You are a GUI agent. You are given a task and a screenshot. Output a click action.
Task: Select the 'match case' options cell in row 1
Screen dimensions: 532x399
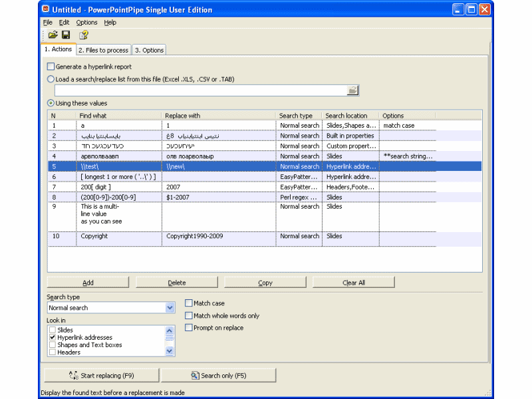coord(408,126)
